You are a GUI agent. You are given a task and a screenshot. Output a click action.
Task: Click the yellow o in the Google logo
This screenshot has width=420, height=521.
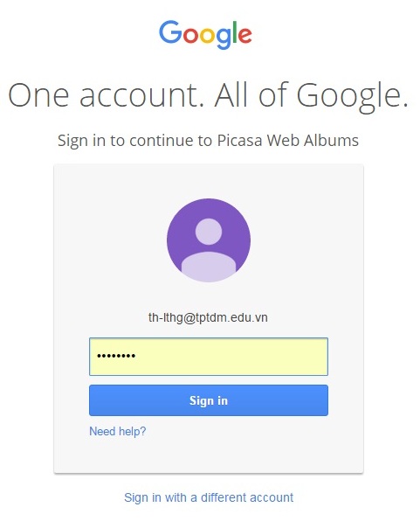point(207,35)
